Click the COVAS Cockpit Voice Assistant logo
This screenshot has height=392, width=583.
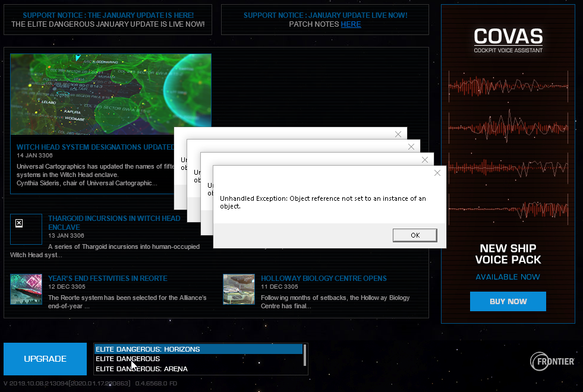pyautogui.click(x=508, y=40)
